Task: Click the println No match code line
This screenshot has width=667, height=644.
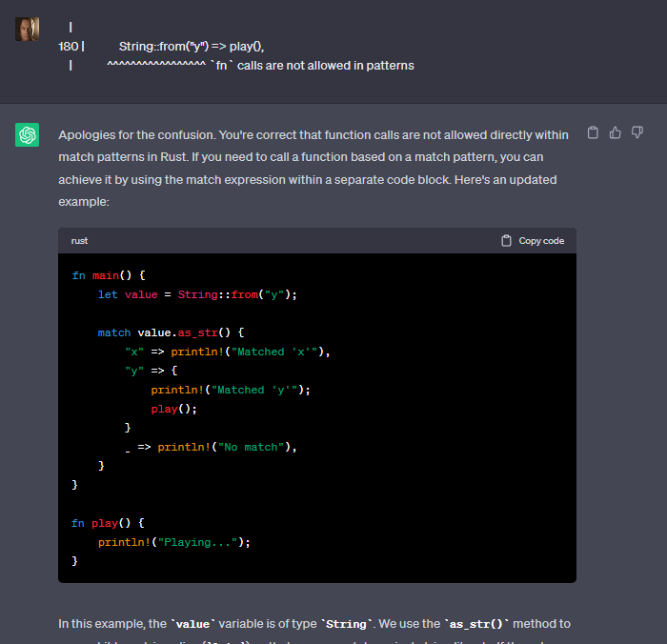Action: click(x=211, y=447)
